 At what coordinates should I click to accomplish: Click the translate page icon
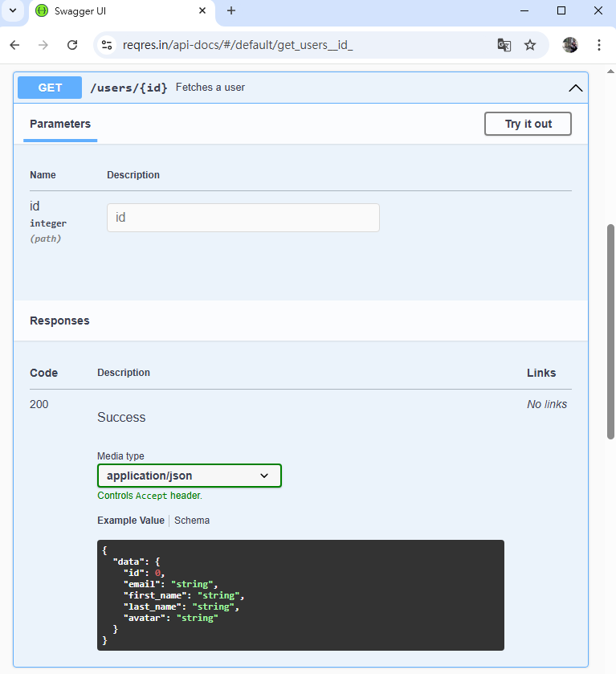click(x=504, y=45)
